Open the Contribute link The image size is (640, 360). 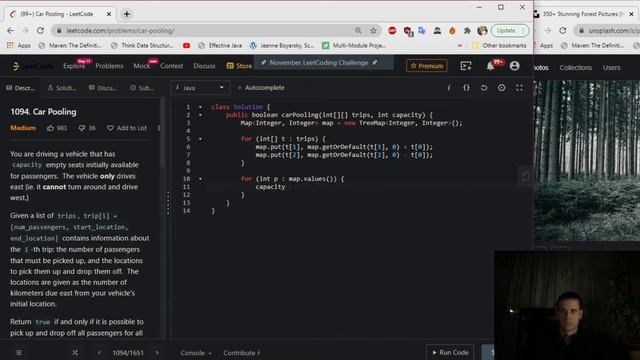(242, 353)
